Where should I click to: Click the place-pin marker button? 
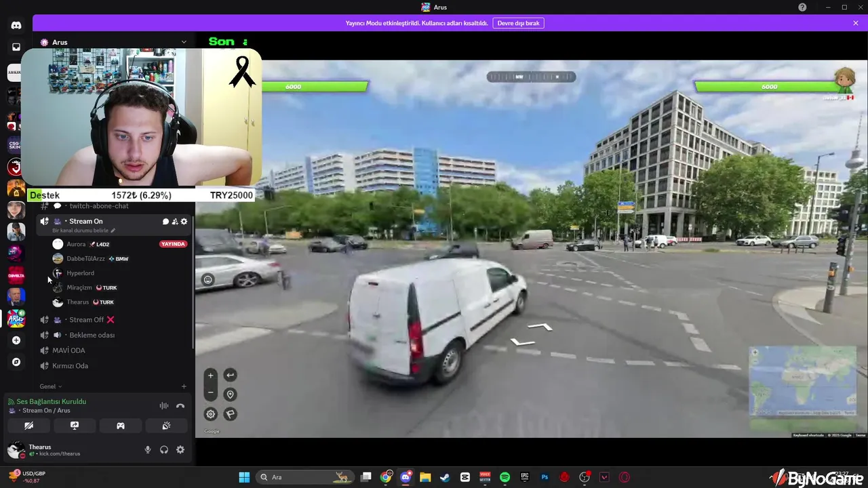coord(230,394)
